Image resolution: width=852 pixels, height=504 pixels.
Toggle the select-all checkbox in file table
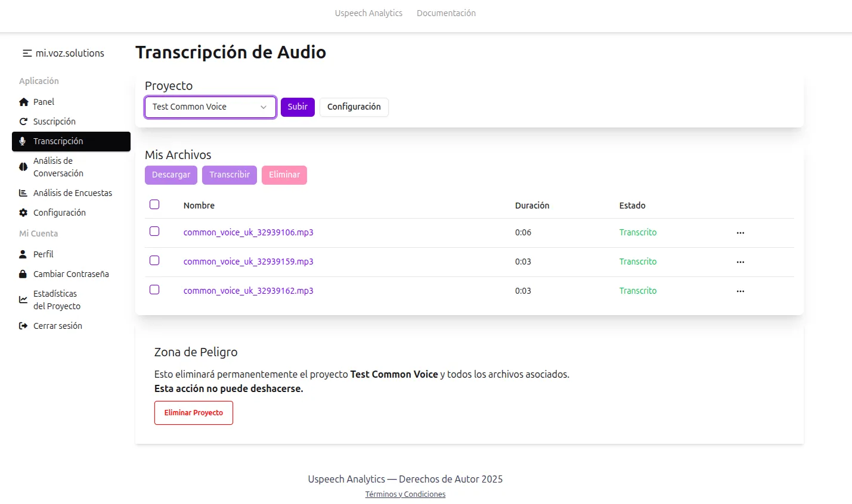[154, 204]
